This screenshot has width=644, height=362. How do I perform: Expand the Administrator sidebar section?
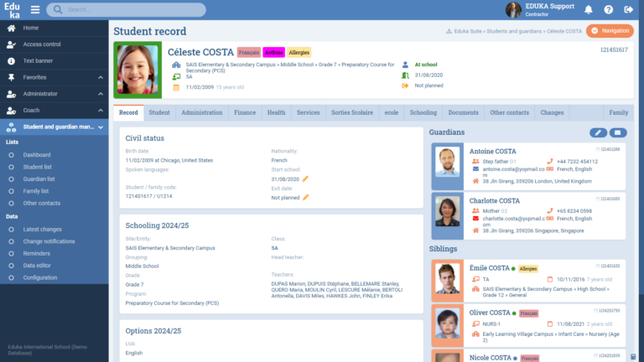coord(54,94)
